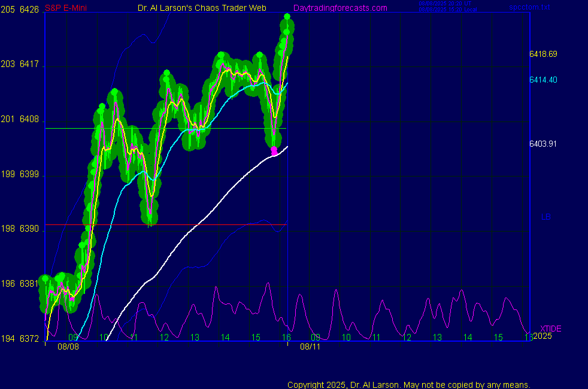Image resolution: width=588 pixels, height=389 pixels.
Task: Click the 6372 bottom price axis label
Action: pyautogui.click(x=29, y=339)
